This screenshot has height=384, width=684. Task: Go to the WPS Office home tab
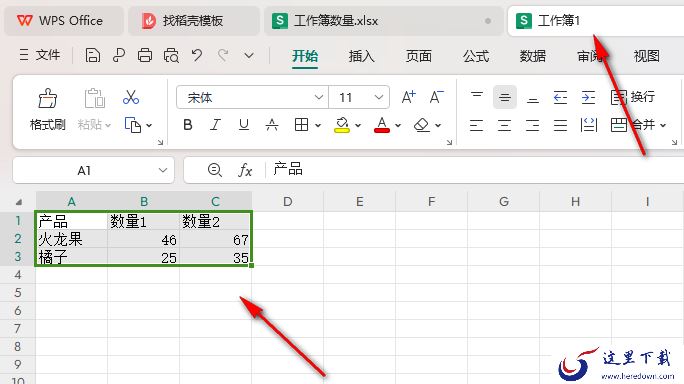pos(64,21)
